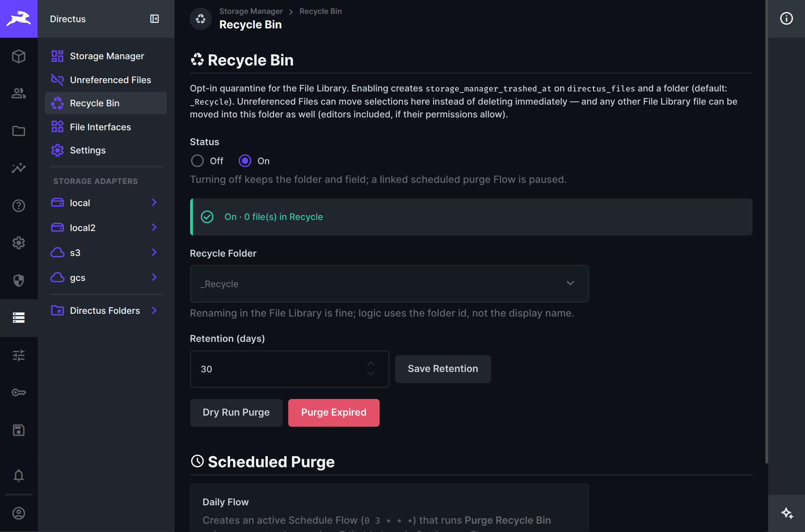The image size is (805, 532).
Task: Click the Directus rabbit logo
Action: point(19,19)
